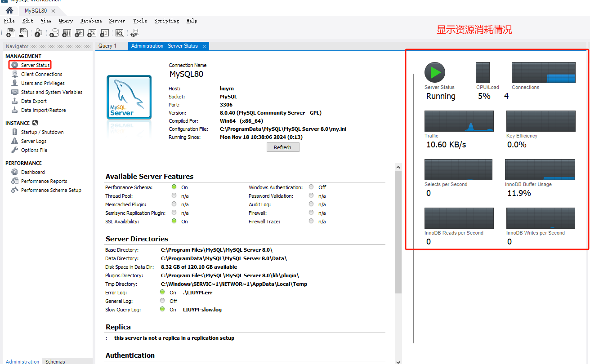
Task: Click the Audit Log n/a indicator
Action: [312, 204]
